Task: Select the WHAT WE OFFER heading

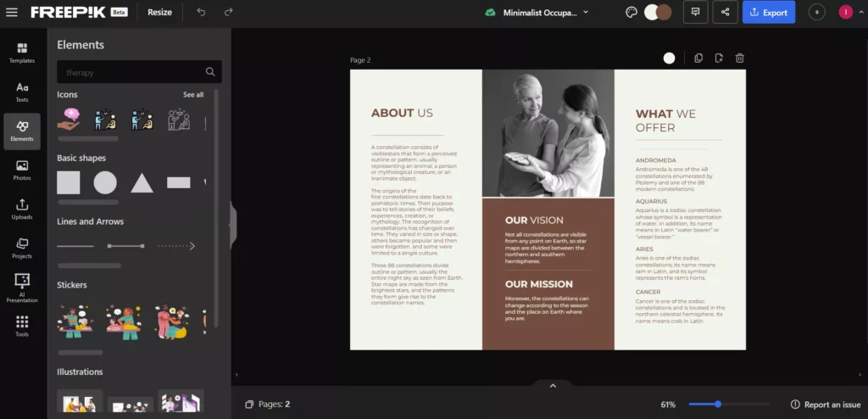Action: click(x=665, y=120)
